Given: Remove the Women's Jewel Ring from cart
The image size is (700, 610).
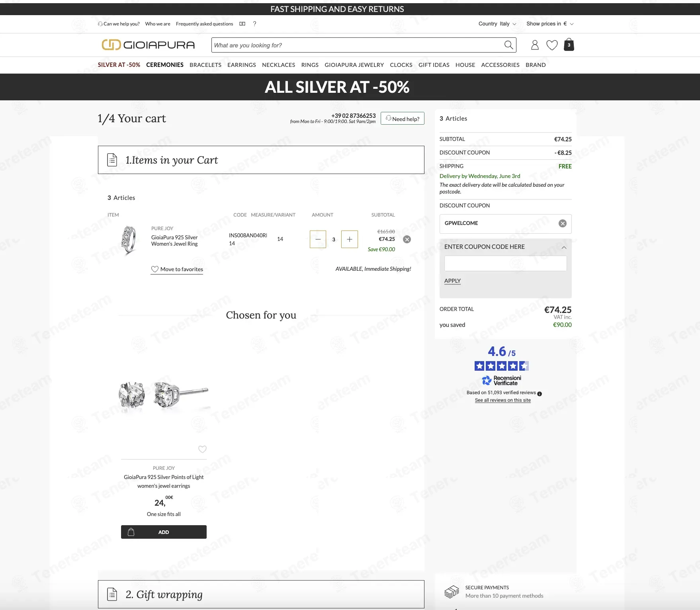Looking at the screenshot, I should coord(407,239).
